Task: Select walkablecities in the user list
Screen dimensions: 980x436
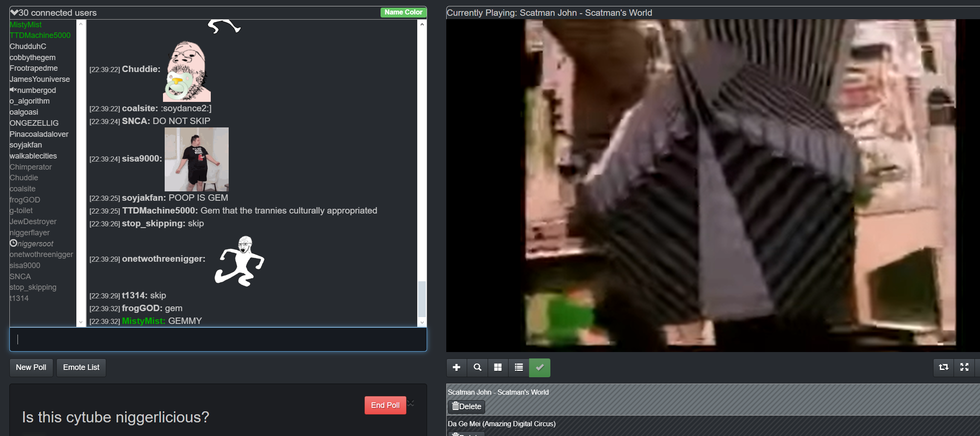Action: tap(33, 156)
